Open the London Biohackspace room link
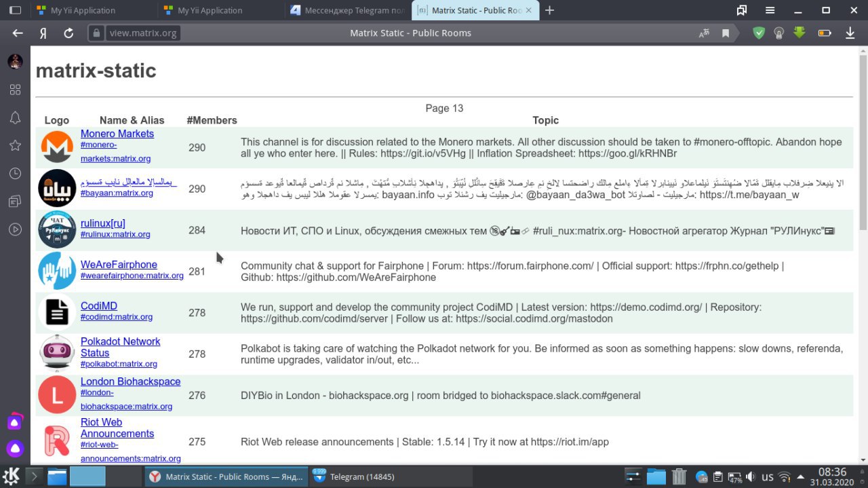The height and width of the screenshot is (488, 868). pos(130,381)
